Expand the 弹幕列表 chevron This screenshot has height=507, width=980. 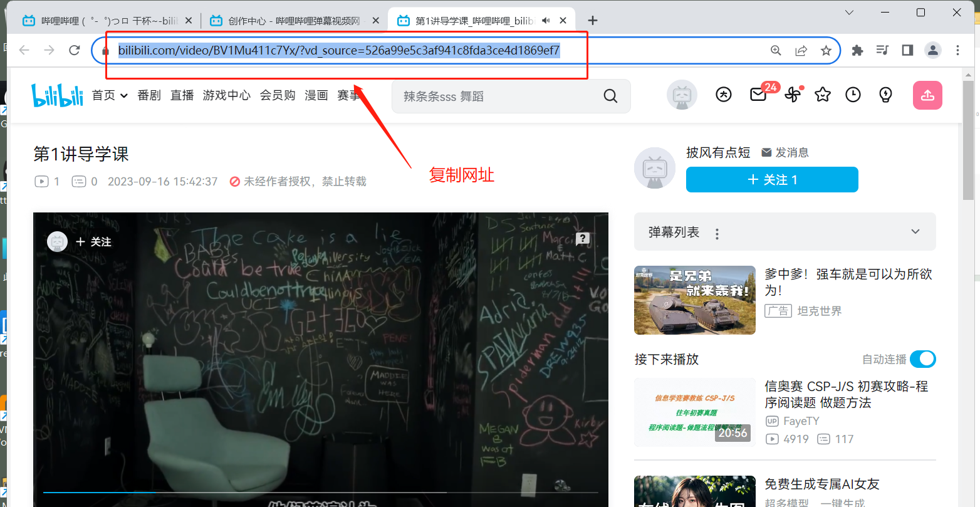(915, 231)
